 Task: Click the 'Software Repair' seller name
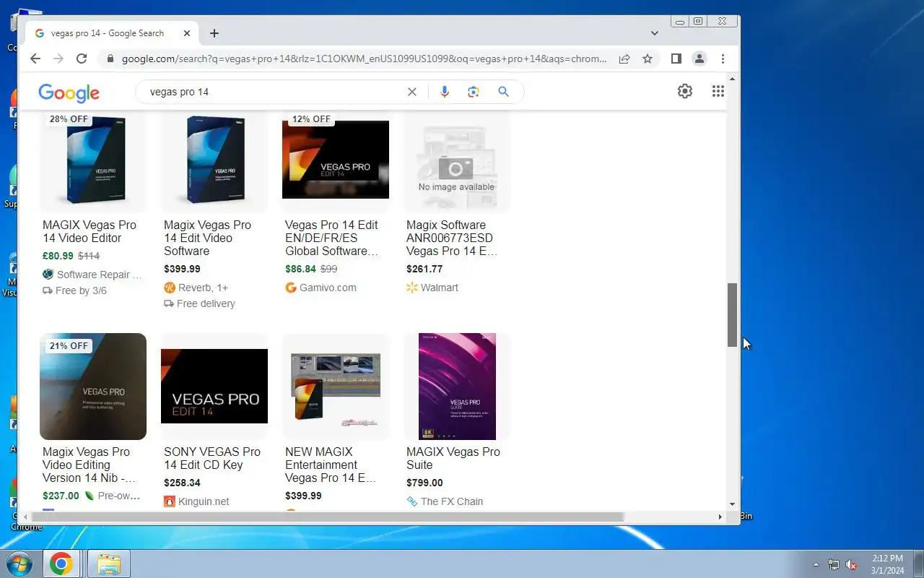(x=100, y=275)
